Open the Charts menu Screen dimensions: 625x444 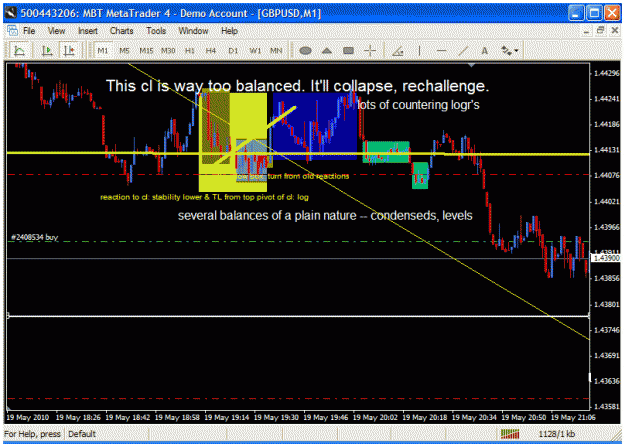(x=122, y=31)
